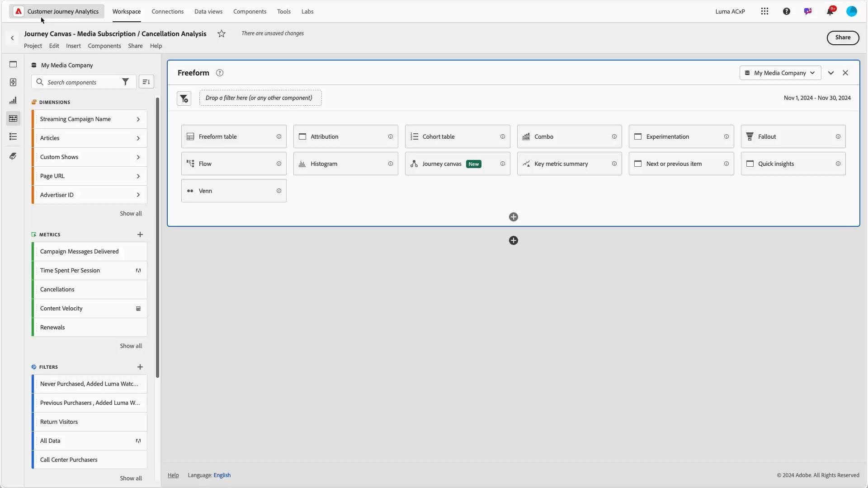Image resolution: width=868 pixels, height=488 pixels.
Task: Show all metrics link
Action: click(x=131, y=346)
